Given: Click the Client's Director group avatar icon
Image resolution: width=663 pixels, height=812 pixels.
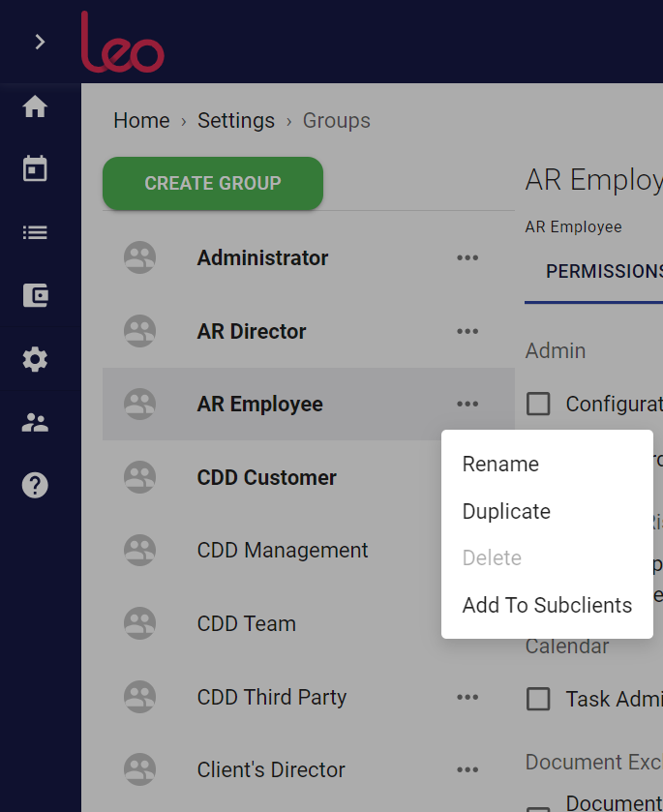Looking at the screenshot, I should click(x=139, y=769).
